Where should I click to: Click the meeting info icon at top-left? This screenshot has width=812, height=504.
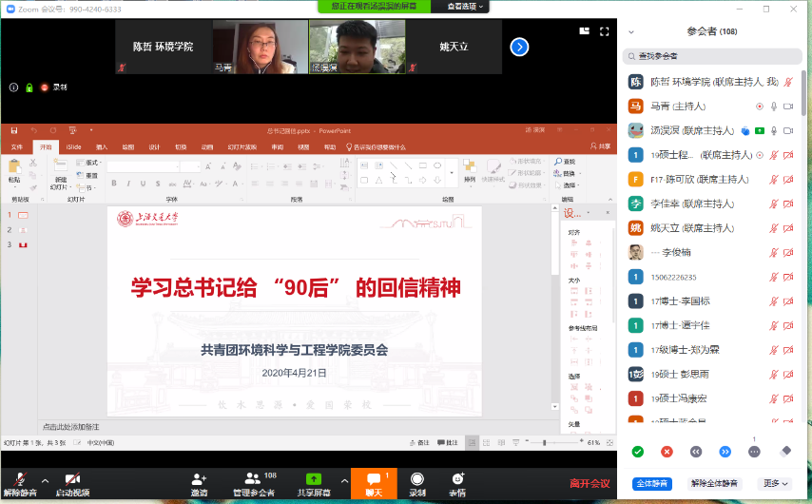tap(13, 87)
